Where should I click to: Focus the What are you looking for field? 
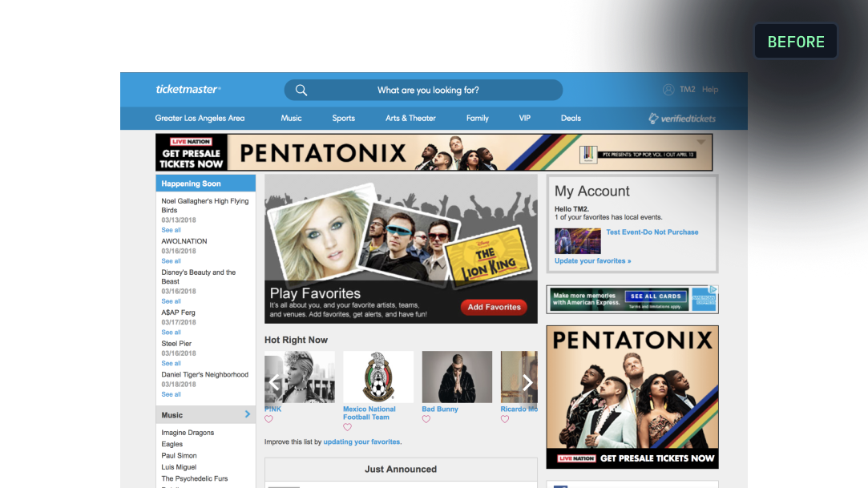[x=423, y=91]
